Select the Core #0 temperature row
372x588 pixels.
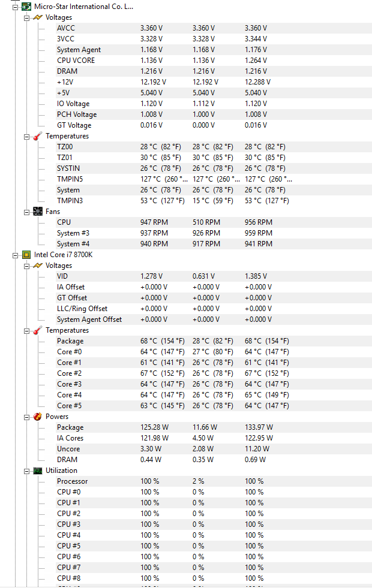[214, 352]
